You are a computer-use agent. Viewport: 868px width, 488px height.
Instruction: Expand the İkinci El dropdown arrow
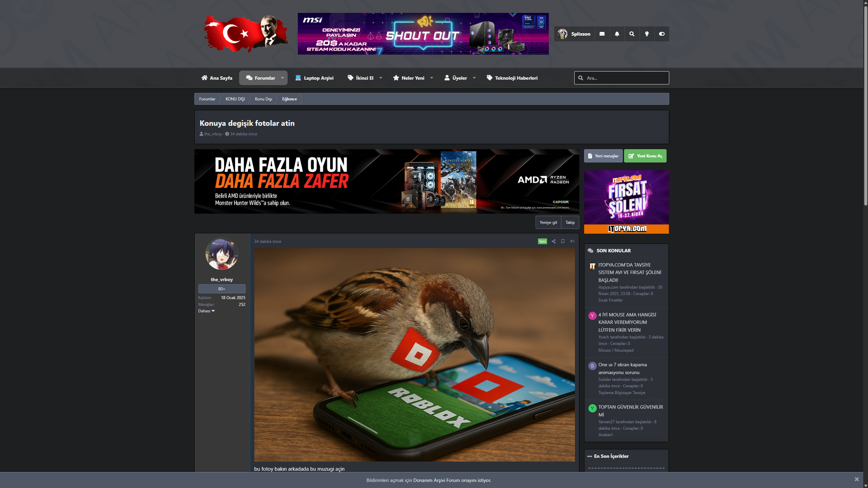381,78
